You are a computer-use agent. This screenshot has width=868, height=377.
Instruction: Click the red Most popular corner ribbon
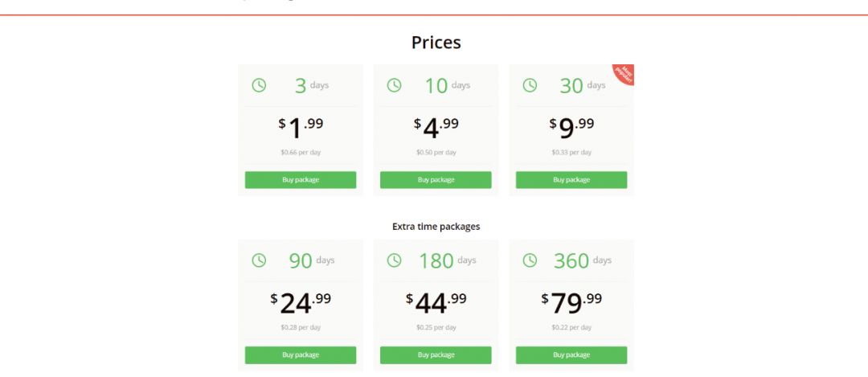coord(625,72)
